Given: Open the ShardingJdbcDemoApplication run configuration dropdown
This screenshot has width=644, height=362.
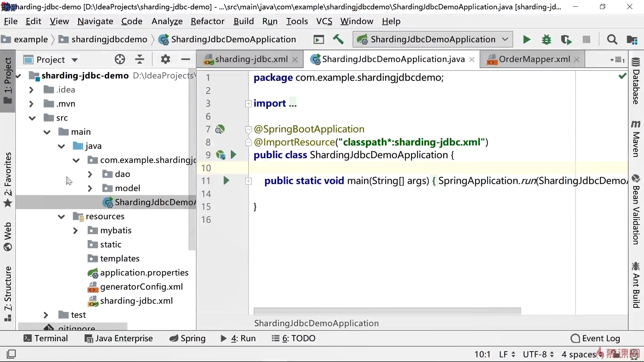Looking at the screenshot, I should pos(433,40).
